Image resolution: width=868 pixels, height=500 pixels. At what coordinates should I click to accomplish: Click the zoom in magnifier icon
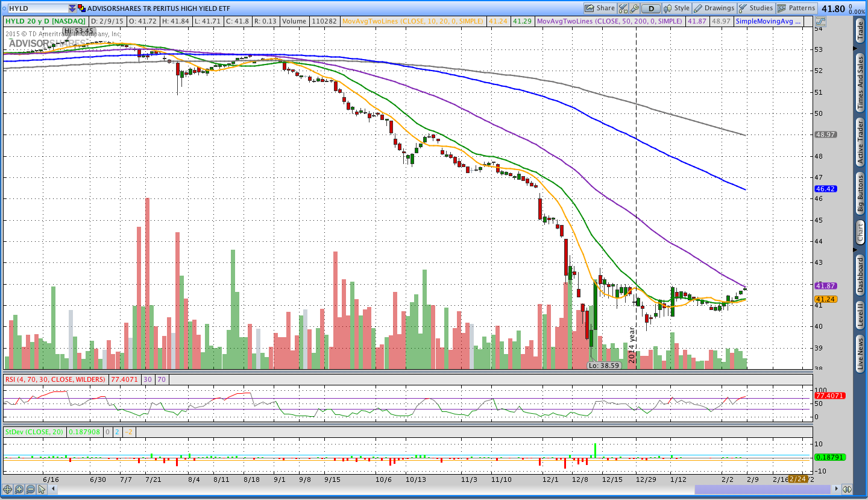point(19,489)
